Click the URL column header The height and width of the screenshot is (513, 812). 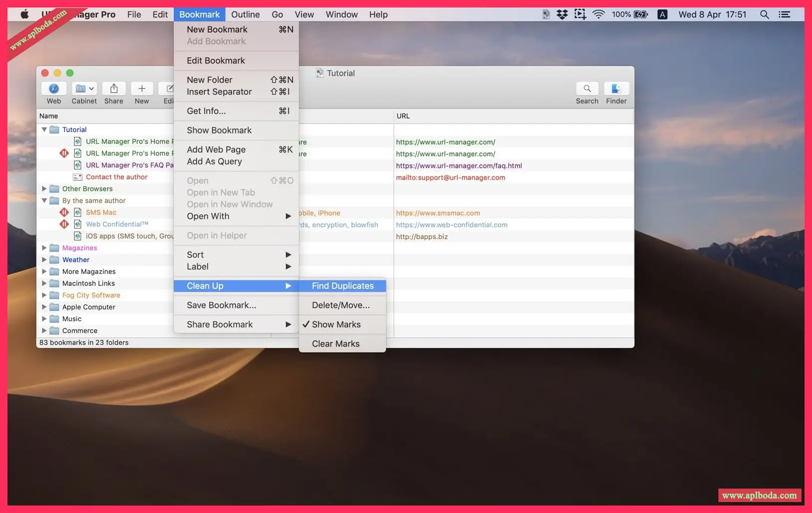514,116
